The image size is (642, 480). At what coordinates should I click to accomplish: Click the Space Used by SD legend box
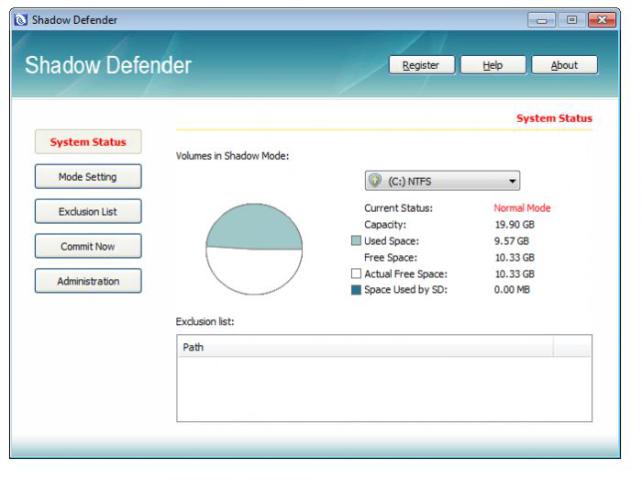pos(355,289)
